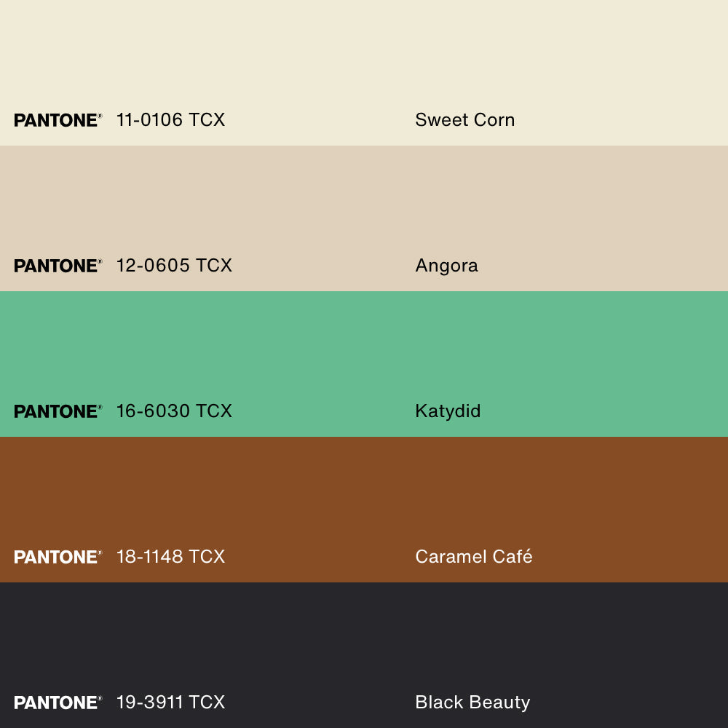Viewport: 728px width, 728px height.
Task: Select the Angora color swatch
Action: (x=364, y=218)
